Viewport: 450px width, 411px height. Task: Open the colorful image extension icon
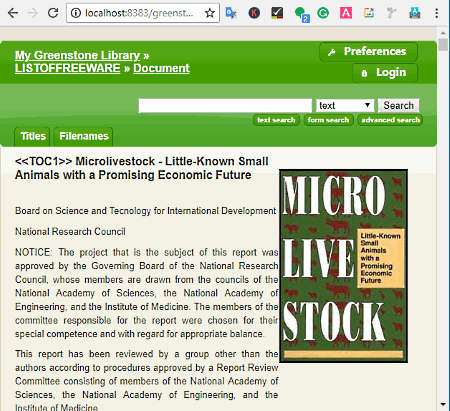click(x=369, y=13)
